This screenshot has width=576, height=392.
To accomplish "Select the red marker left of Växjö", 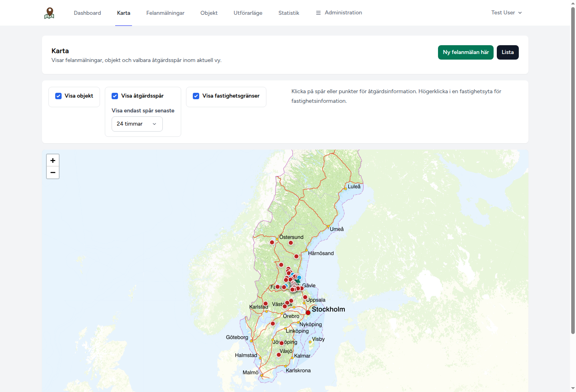I will point(279,355).
